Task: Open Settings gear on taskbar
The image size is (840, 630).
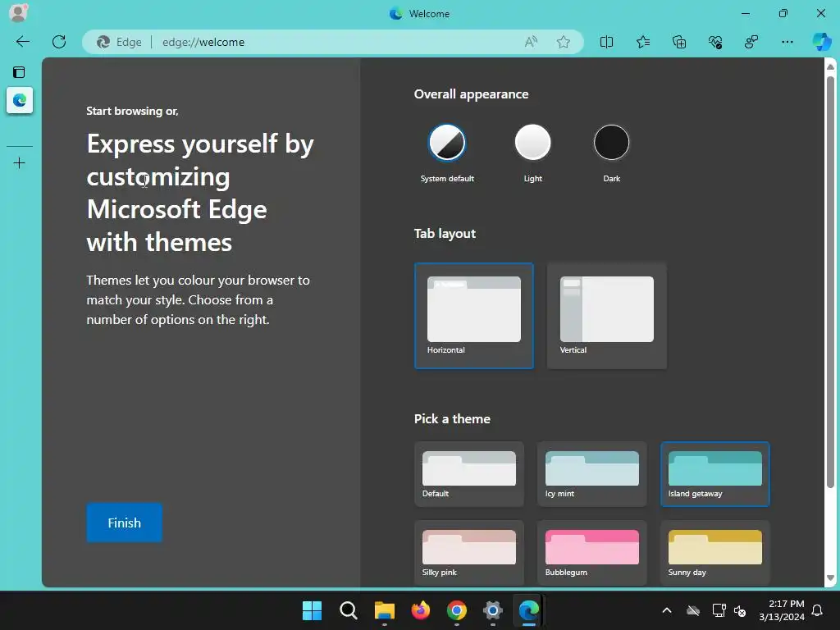Action: coord(493,610)
